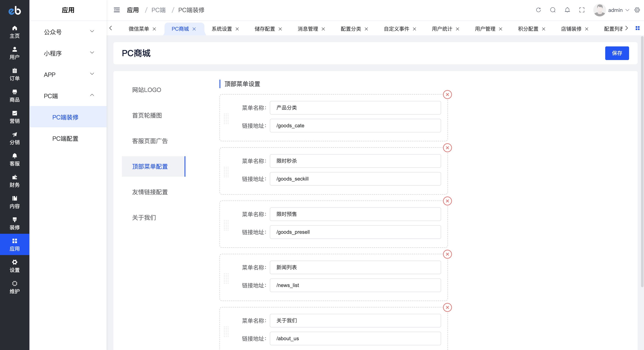Switch to the 消息管理 tab
Image resolution: width=644 pixels, height=350 pixels.
[308, 29]
